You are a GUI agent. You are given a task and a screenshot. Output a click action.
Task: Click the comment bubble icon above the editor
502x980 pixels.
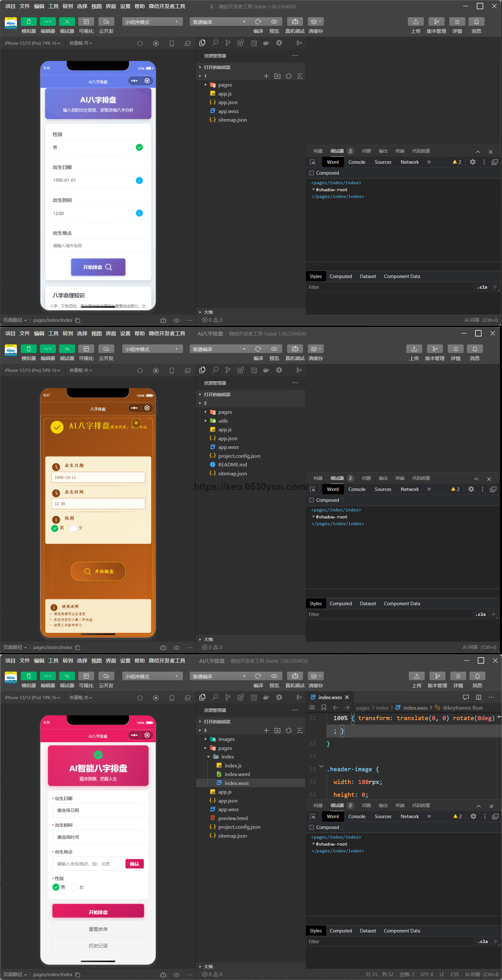pos(466,697)
